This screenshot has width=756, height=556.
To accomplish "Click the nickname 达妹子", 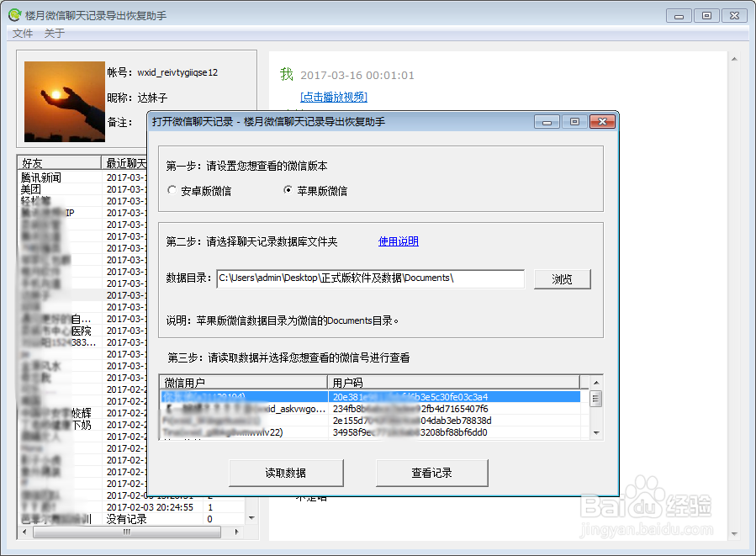I will click(x=152, y=98).
